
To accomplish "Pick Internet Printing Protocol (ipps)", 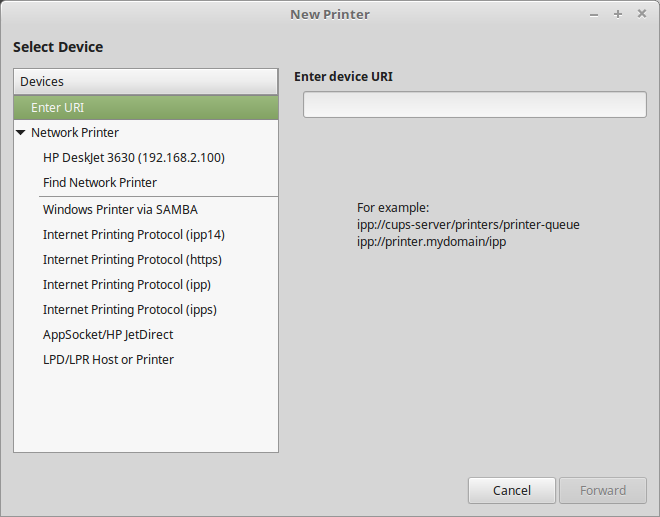I will coord(130,310).
